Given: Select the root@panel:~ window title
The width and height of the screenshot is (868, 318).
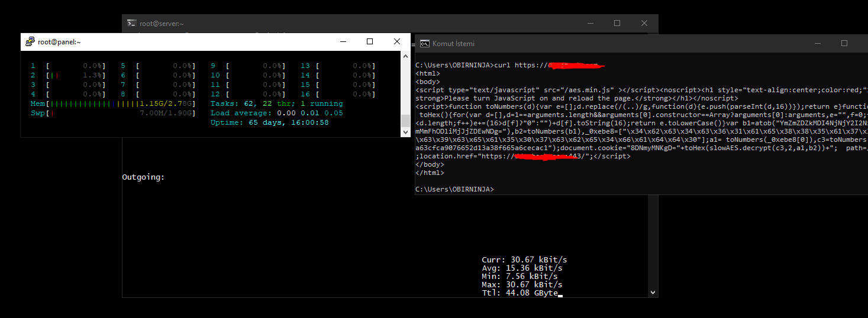Looking at the screenshot, I should click(x=59, y=42).
